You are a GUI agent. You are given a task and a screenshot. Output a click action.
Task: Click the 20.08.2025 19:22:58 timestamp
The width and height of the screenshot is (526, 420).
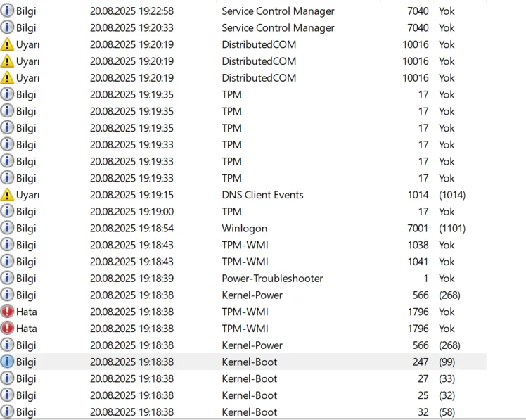(131, 11)
